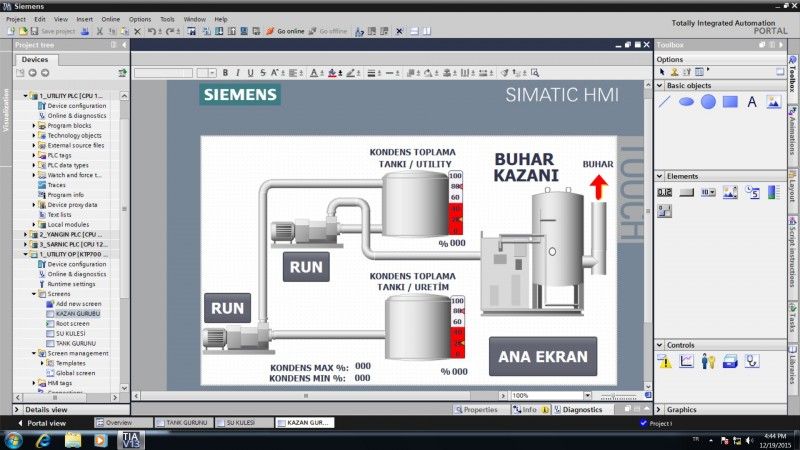Click the RUN button under the upper pump
Viewport: 800px width, 450px height.
tap(306, 267)
